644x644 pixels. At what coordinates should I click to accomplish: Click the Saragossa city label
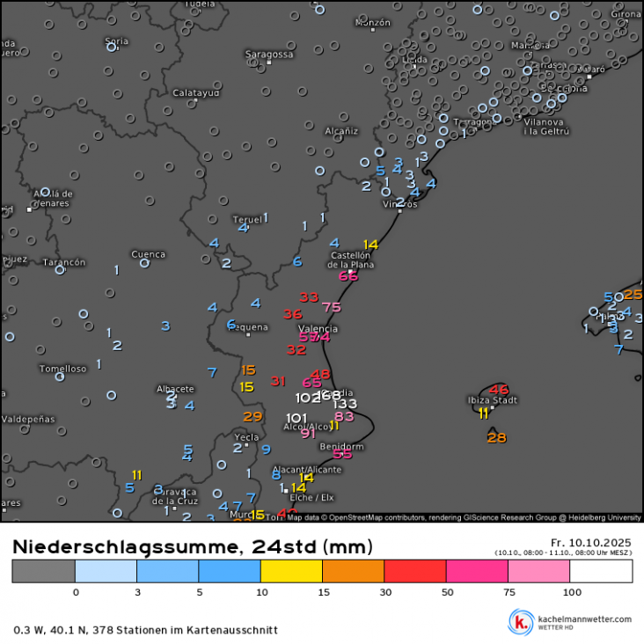click(x=269, y=54)
